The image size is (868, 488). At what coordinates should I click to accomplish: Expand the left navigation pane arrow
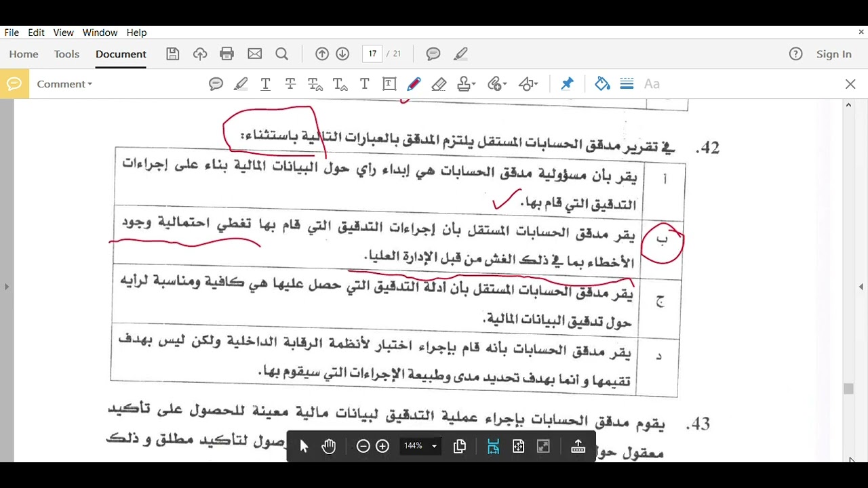[7, 287]
